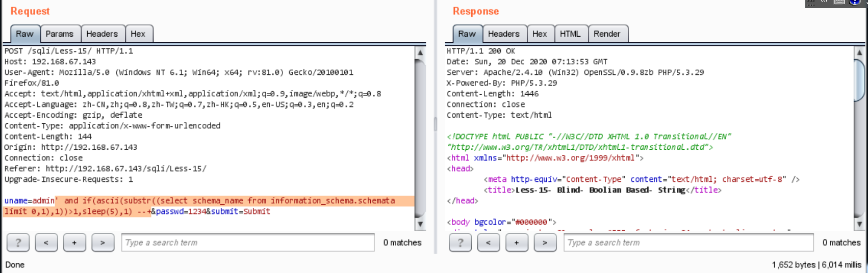The height and width of the screenshot is (273, 868).
Task: Click the 'POST /sqli/Less-15/ HTTP/1.1' request line
Action: point(69,51)
